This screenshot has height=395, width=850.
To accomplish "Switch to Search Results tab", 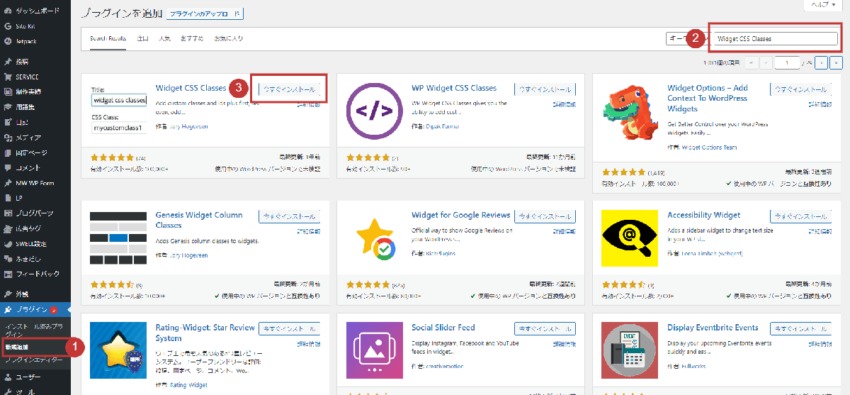I will click(x=108, y=38).
